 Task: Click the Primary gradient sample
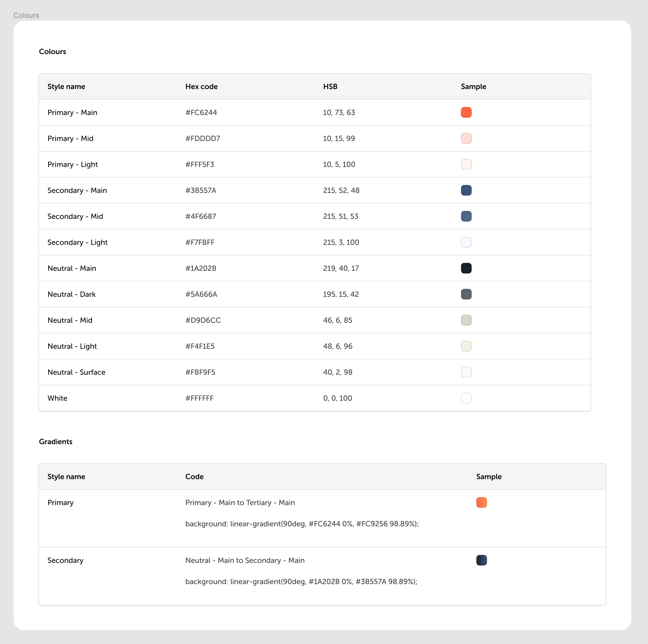[x=481, y=502]
